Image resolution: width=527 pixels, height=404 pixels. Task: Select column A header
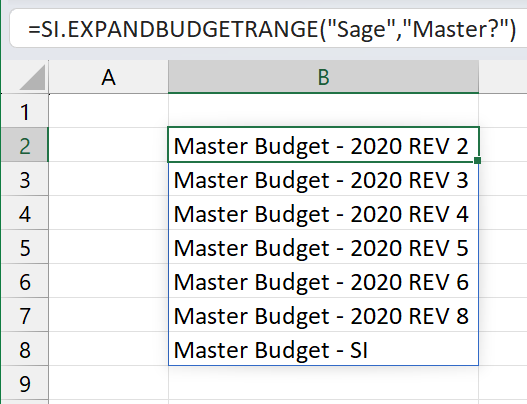coord(108,77)
